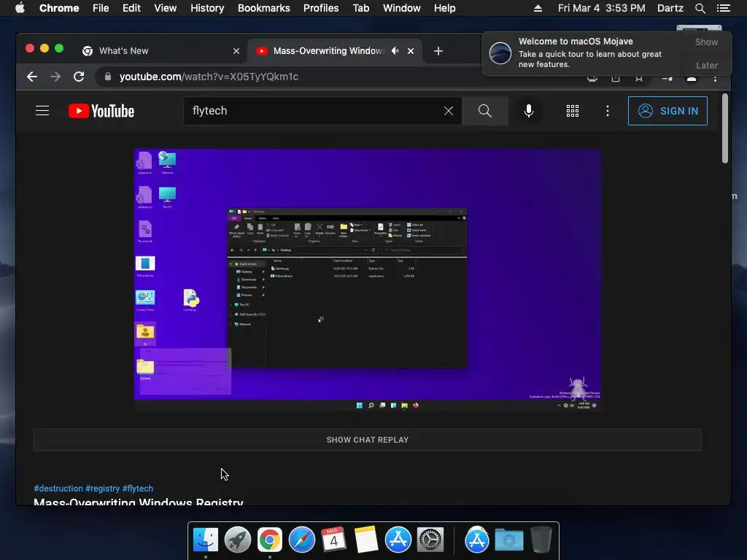Open Notification Center list icon
This screenshot has height=560, width=747.
724,8
